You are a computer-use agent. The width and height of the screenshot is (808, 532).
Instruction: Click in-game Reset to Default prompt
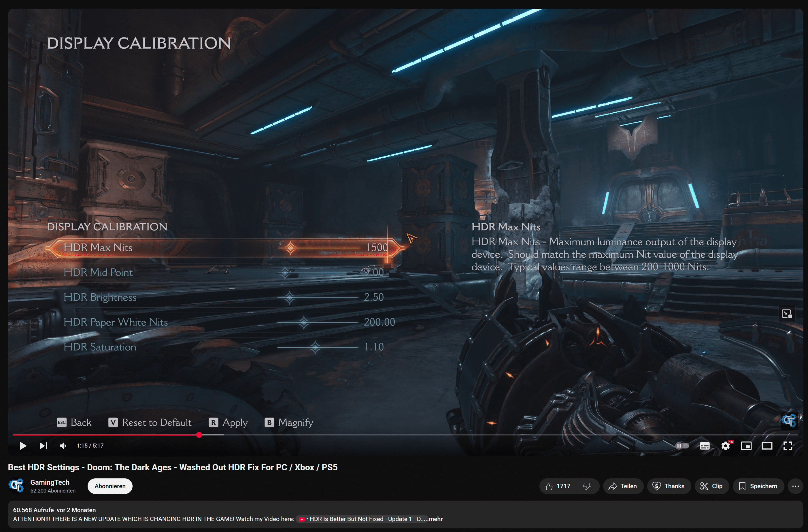point(150,422)
